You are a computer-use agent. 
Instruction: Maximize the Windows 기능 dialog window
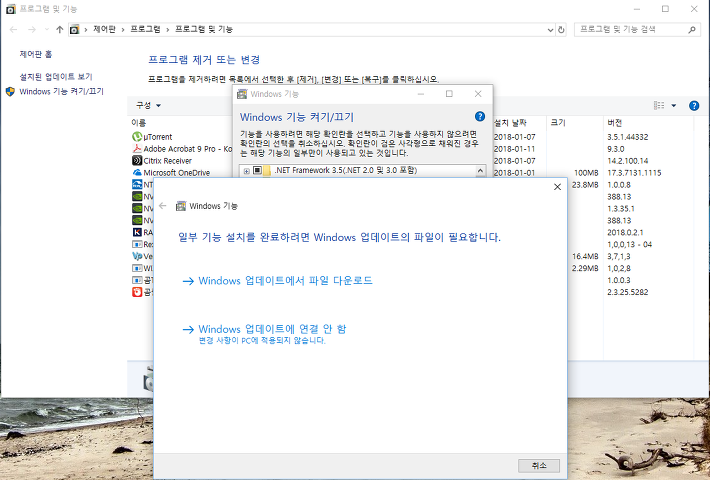pyautogui.click(x=449, y=94)
